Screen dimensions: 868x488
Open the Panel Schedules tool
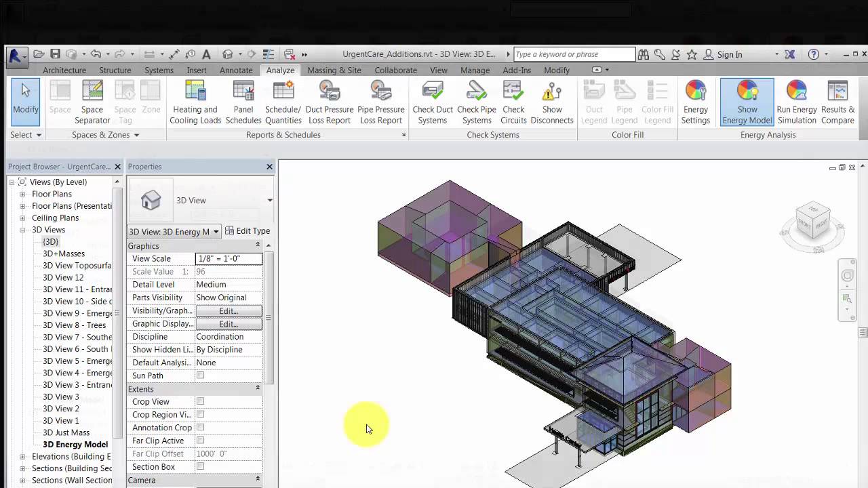(x=243, y=102)
